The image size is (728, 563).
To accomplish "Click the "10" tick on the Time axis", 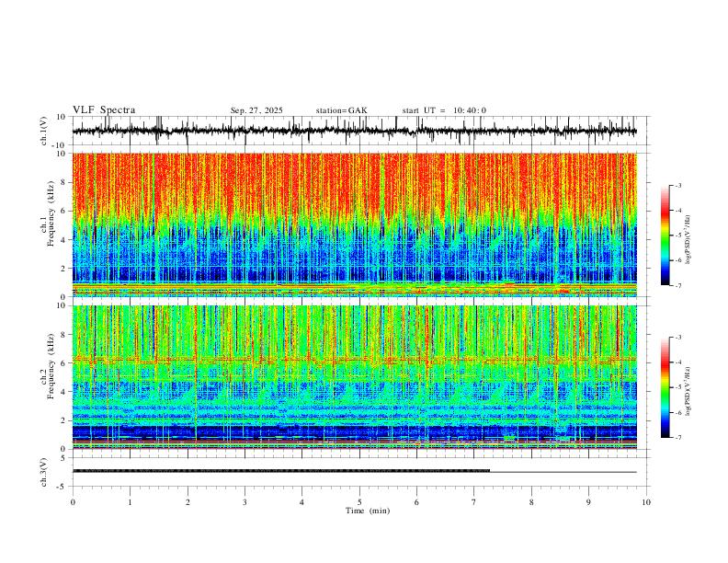I will [x=646, y=502].
